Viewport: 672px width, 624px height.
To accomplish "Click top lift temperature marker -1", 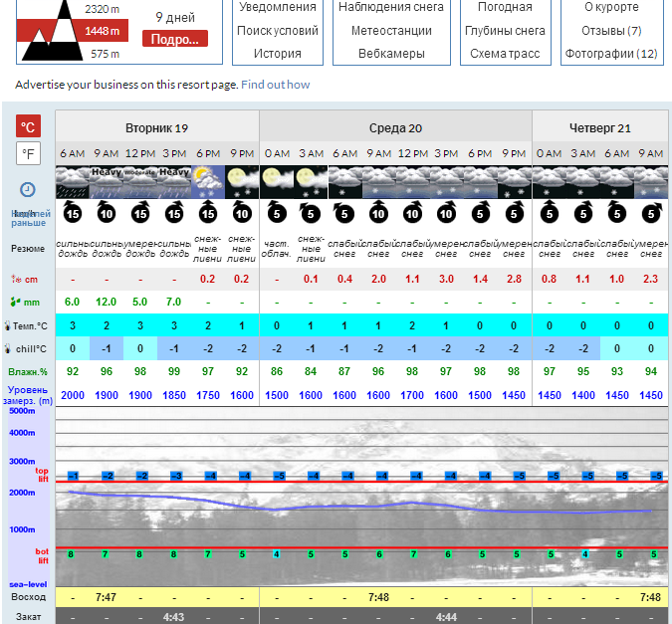I will click(74, 476).
